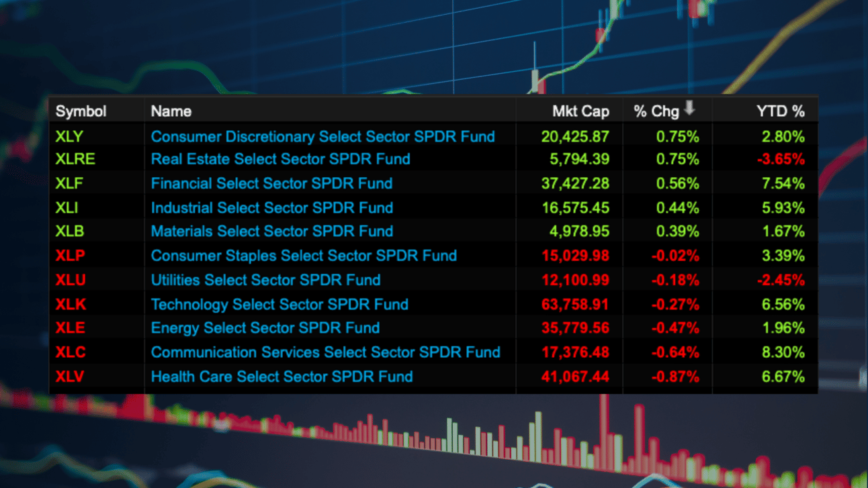
Task: Sort by YTD % column header
Action: tap(780, 111)
